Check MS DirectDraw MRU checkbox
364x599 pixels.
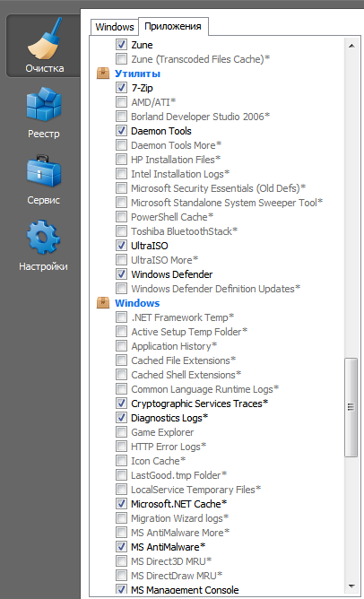(121, 576)
